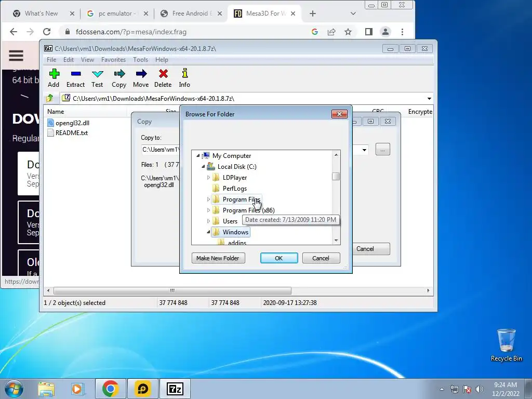The image size is (532, 399).
Task: Open Windows Explorer from the taskbar
Action: [x=46, y=389]
